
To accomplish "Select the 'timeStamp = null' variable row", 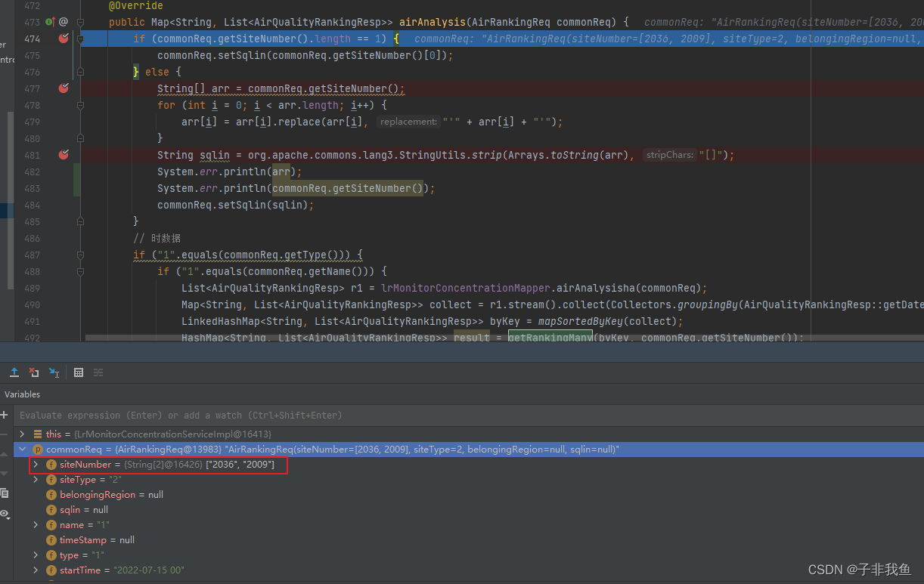I will [469, 540].
